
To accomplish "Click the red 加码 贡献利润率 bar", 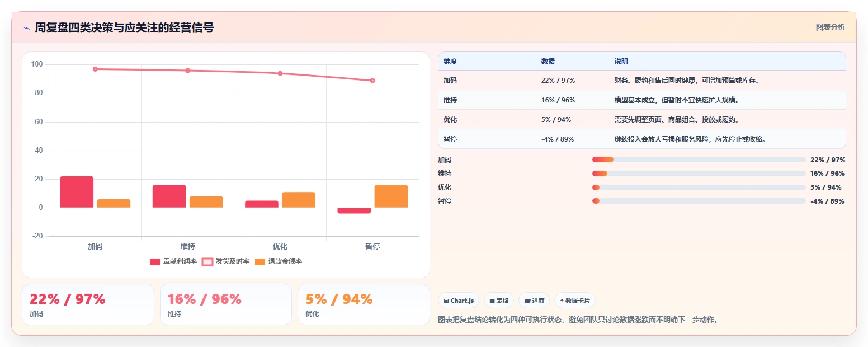I will pyautogui.click(x=77, y=192).
